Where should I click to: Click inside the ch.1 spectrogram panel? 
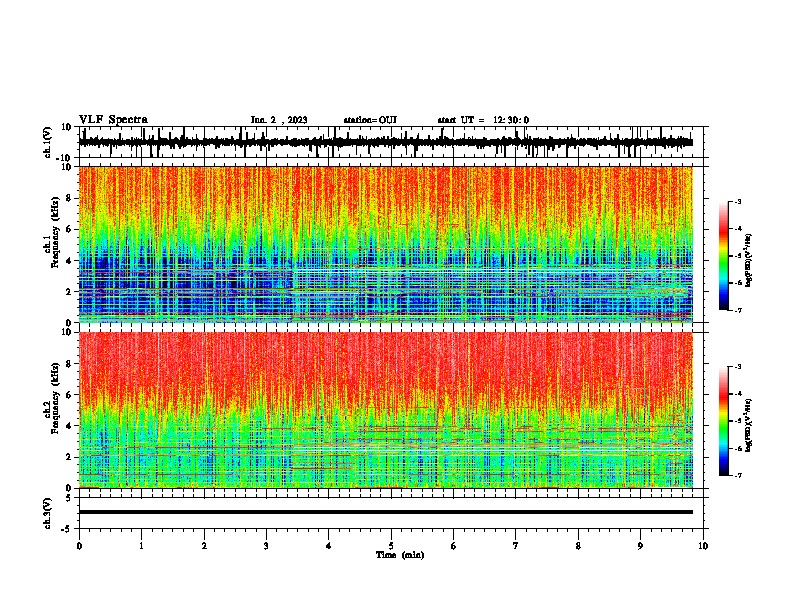click(x=386, y=244)
